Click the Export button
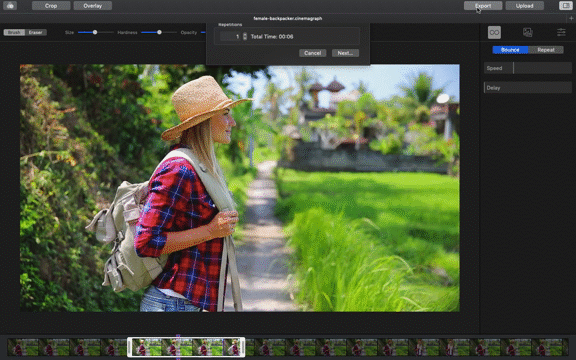Viewport: 576px width, 360px height. point(483,6)
